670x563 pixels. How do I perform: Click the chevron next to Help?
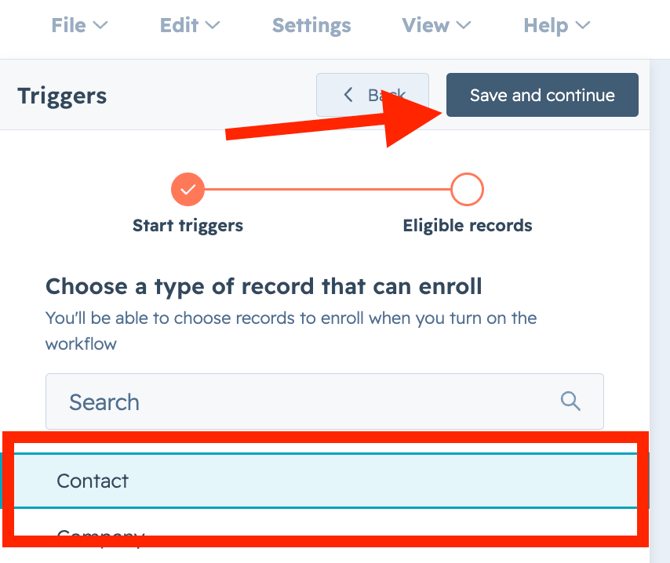pos(582,26)
